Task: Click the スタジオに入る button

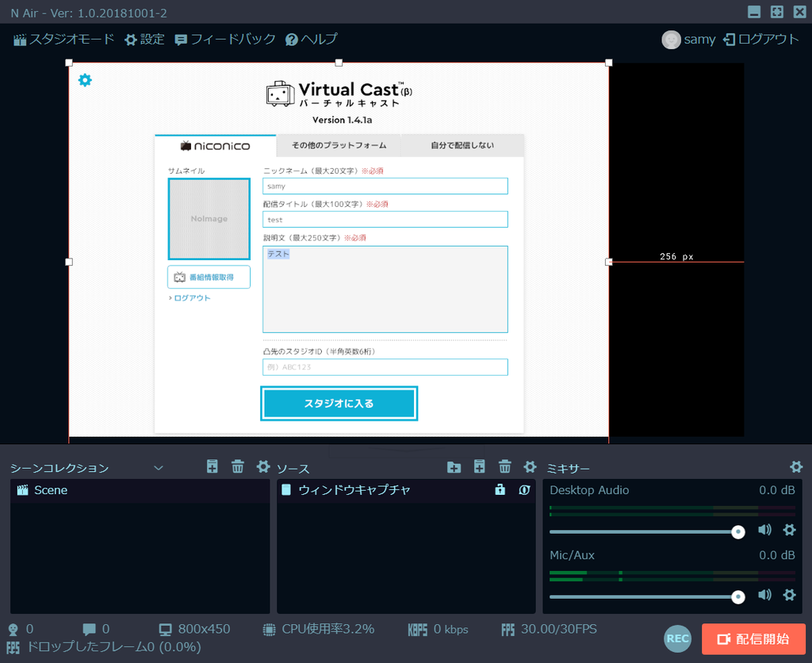Action: 339,404
